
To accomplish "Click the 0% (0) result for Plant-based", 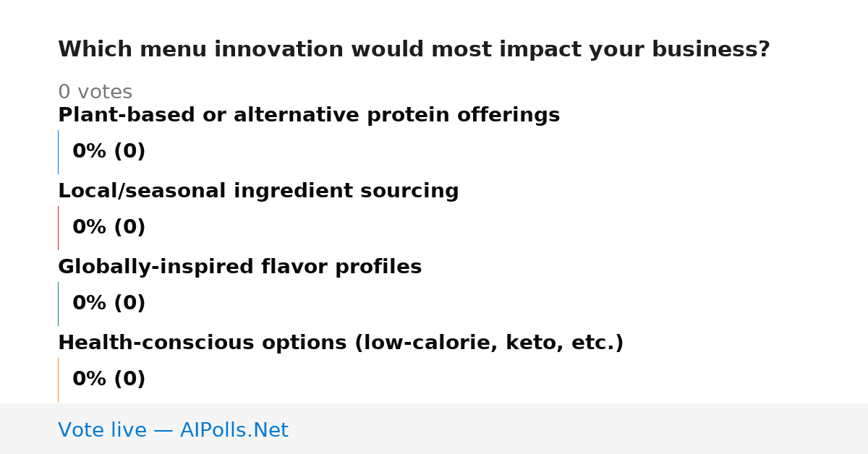I will click(109, 152).
